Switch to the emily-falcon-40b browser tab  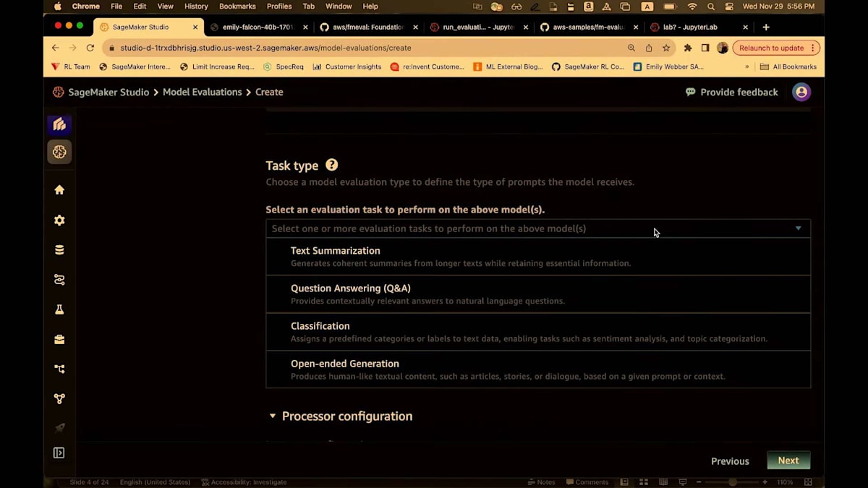pyautogui.click(x=258, y=27)
